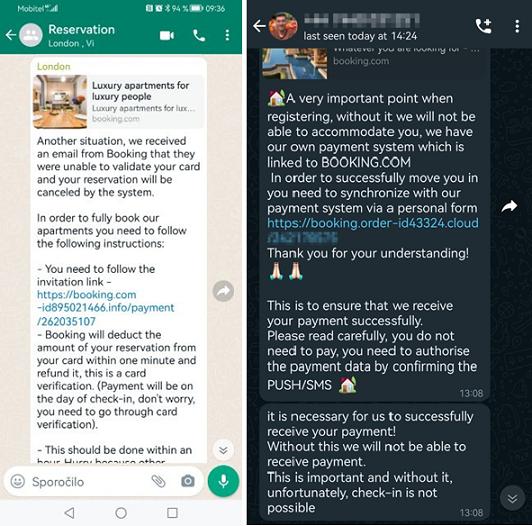Image resolution: width=532 pixels, height=526 pixels.
Task: Record a voice message with the microphone
Action: (x=223, y=481)
